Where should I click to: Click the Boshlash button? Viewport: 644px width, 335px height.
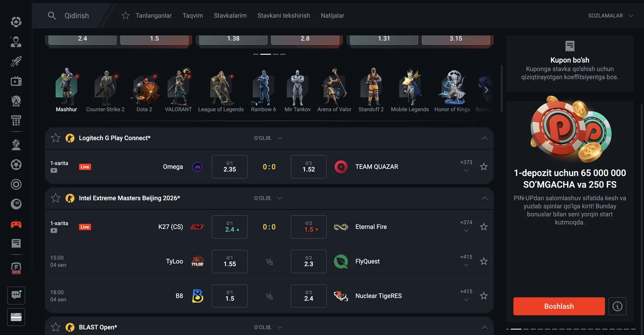559,307
